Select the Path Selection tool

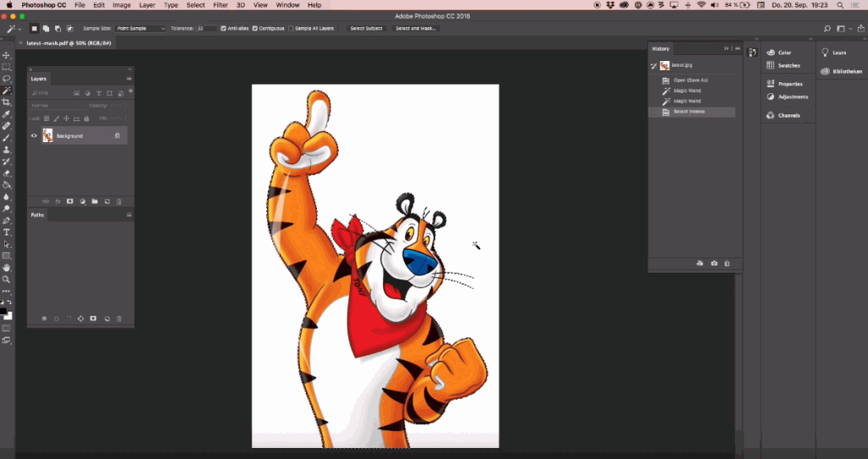click(x=7, y=244)
